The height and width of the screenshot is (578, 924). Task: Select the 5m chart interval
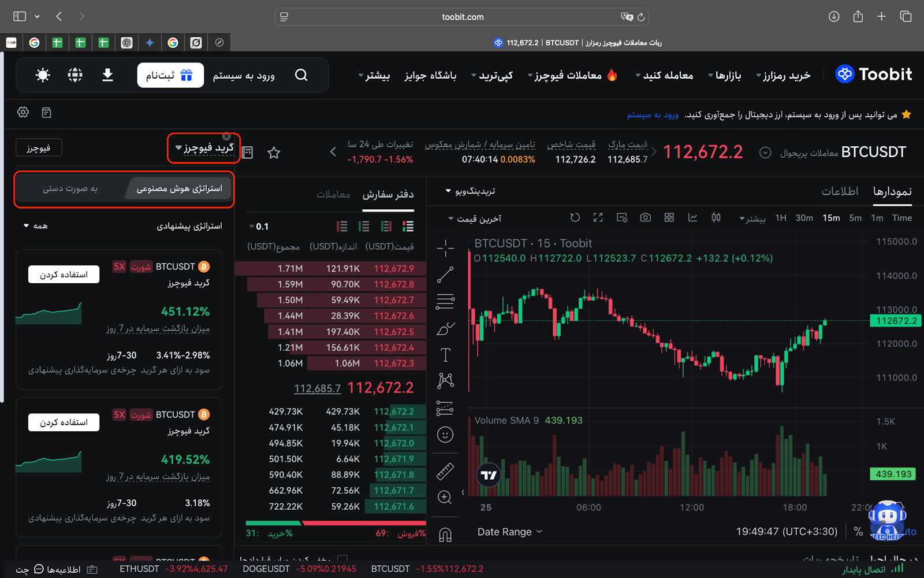(x=855, y=218)
